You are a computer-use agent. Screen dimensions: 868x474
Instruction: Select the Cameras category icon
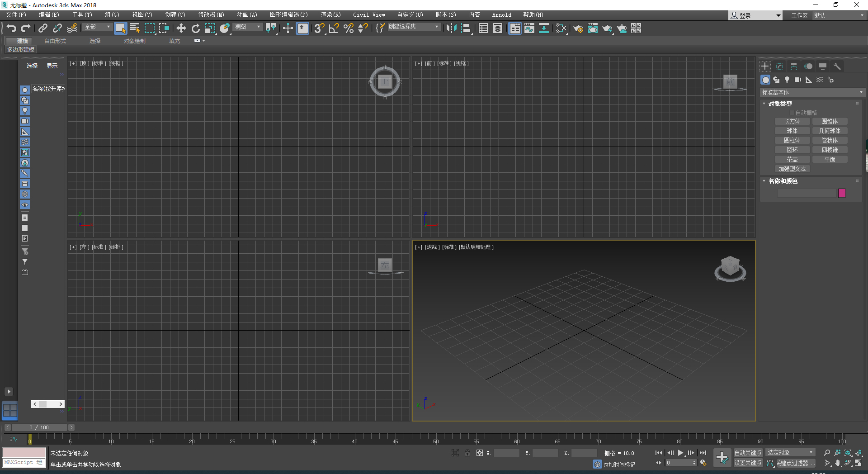point(798,80)
